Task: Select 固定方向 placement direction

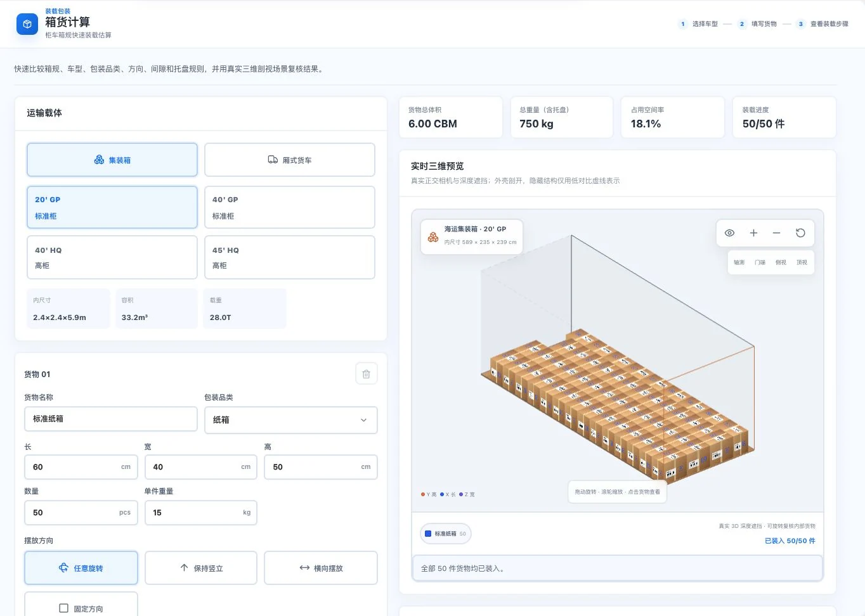Action: tap(81, 606)
